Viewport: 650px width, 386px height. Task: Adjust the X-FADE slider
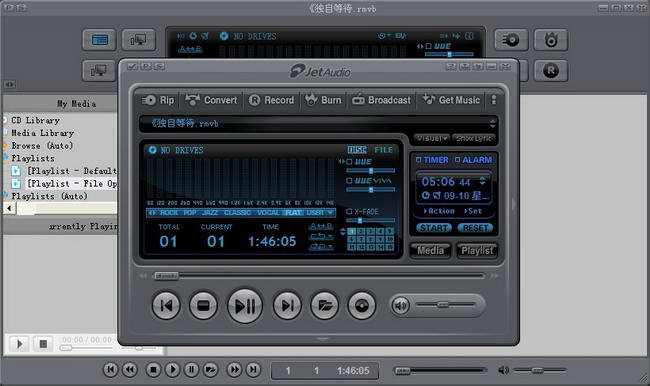[371, 221]
